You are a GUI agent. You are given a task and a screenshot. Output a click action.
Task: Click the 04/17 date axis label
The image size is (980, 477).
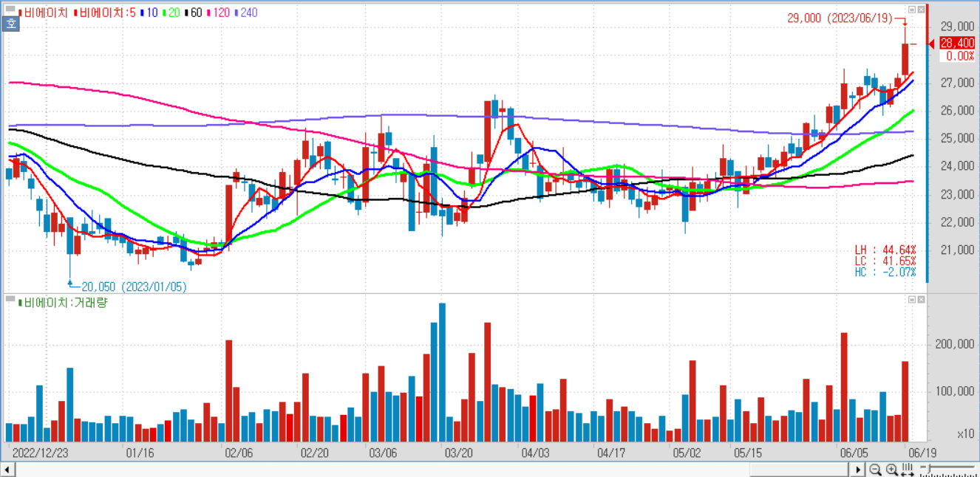[610, 452]
